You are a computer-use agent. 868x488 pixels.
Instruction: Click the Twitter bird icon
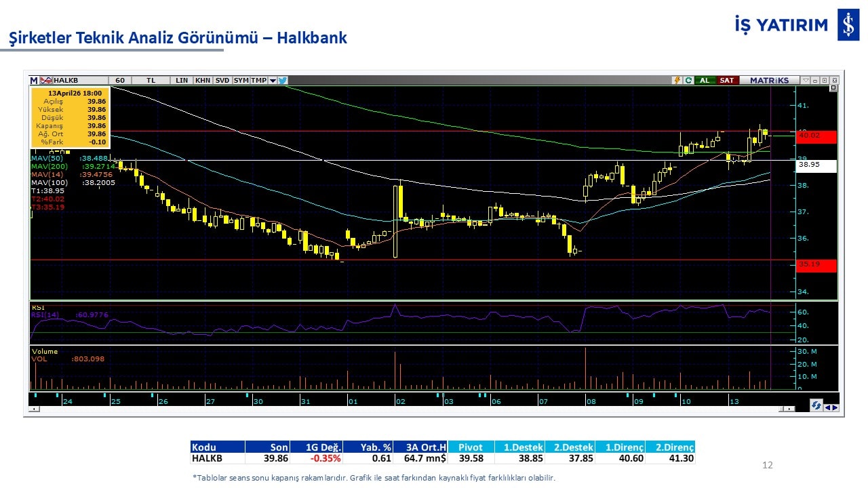click(283, 80)
